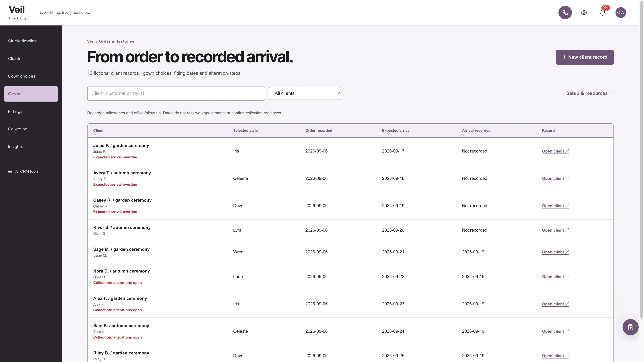The image size is (644, 362).
Task: Click the Luna style cell
Action: tap(238, 277)
